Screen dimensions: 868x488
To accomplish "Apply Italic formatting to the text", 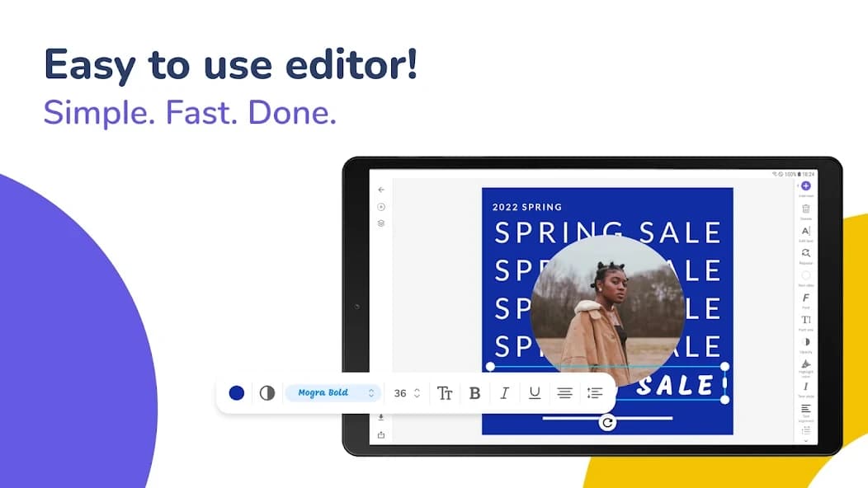I will pyautogui.click(x=504, y=393).
